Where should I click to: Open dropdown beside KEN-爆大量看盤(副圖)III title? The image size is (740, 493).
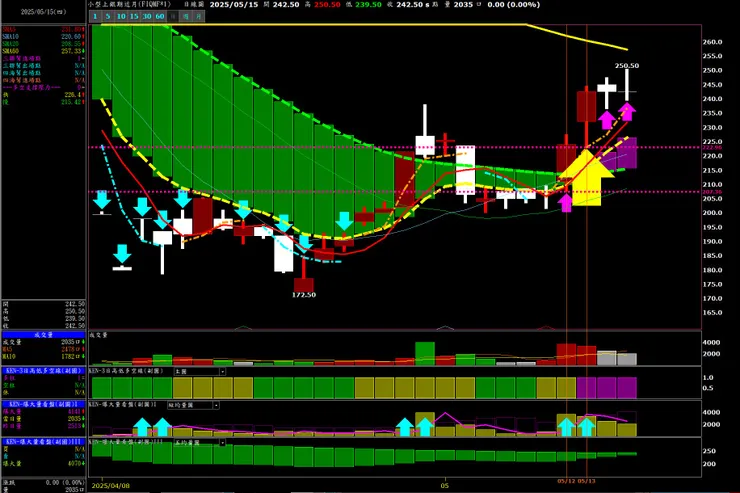coord(222,443)
